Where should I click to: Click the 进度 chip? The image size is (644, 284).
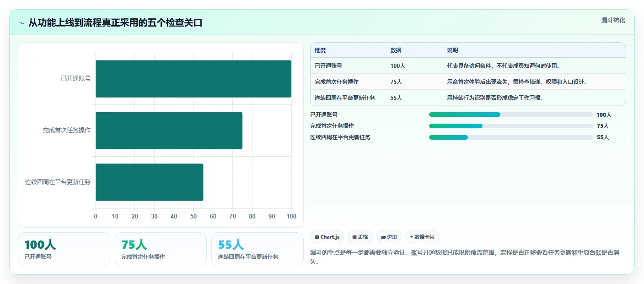point(389,237)
